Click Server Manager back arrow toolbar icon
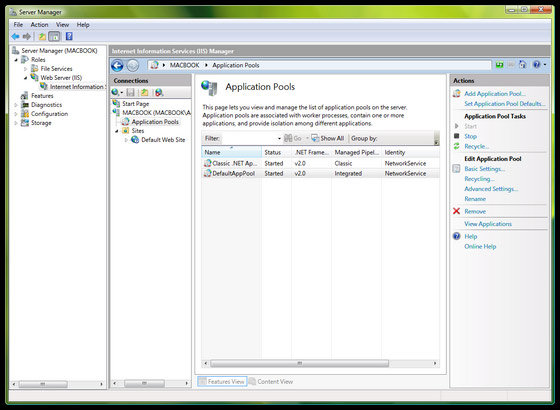The height and width of the screenshot is (410, 560). (x=15, y=36)
